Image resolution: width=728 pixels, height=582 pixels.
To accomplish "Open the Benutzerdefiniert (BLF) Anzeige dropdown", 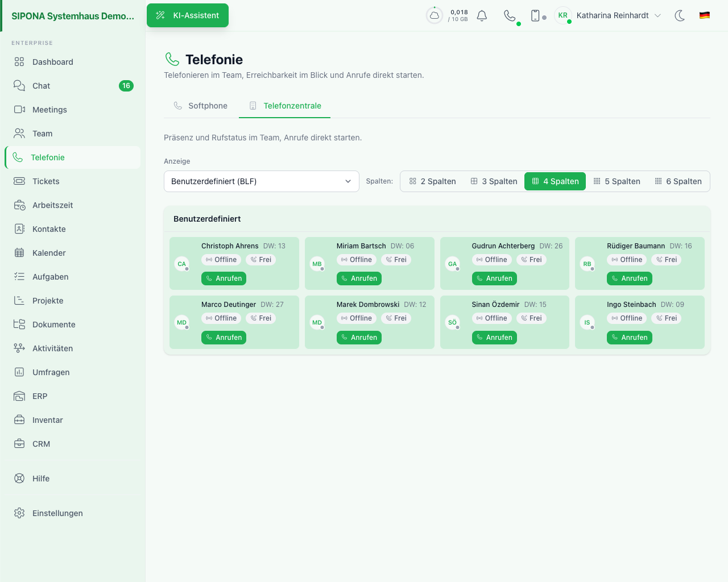I will pyautogui.click(x=262, y=181).
